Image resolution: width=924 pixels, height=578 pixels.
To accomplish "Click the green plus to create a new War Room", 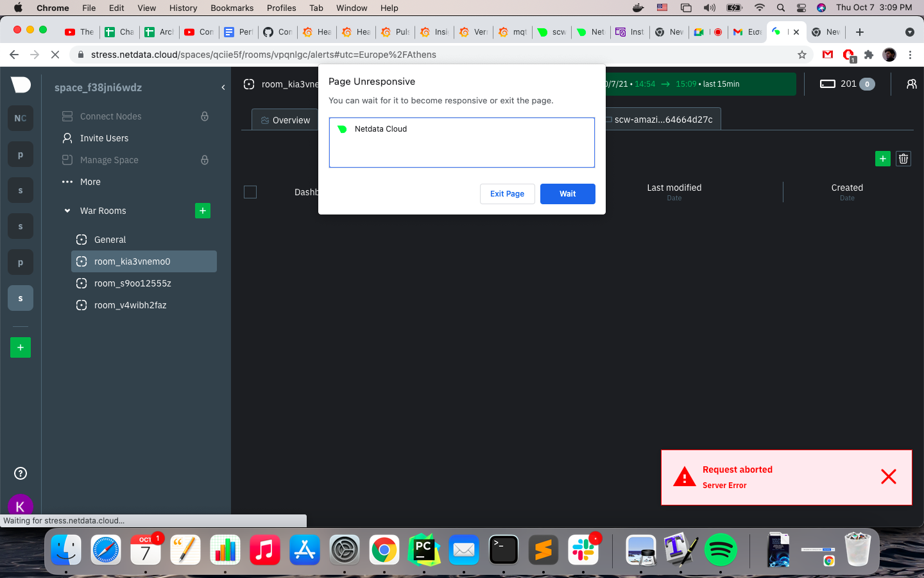I will (x=203, y=211).
